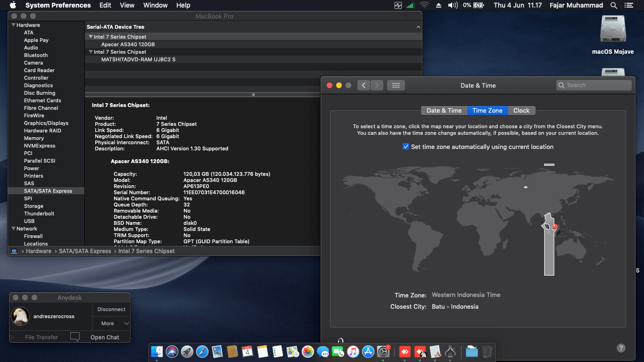
Task: Open App Store from the Dock
Action: [368, 352]
